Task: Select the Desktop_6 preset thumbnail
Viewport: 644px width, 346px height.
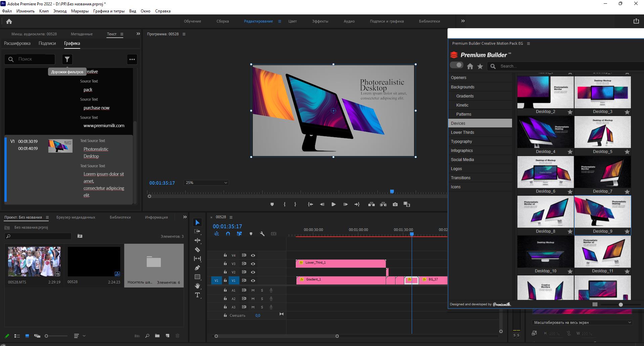Action: coord(545,172)
